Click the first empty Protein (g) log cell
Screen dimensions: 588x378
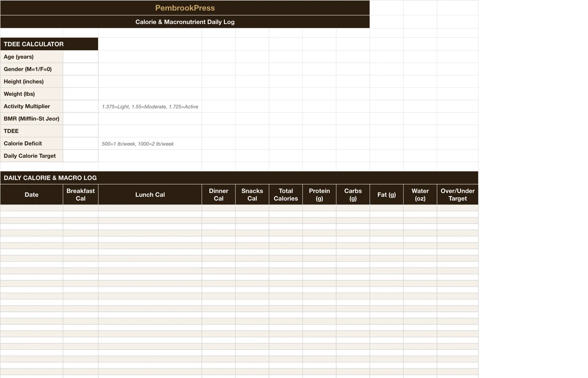pos(319,208)
